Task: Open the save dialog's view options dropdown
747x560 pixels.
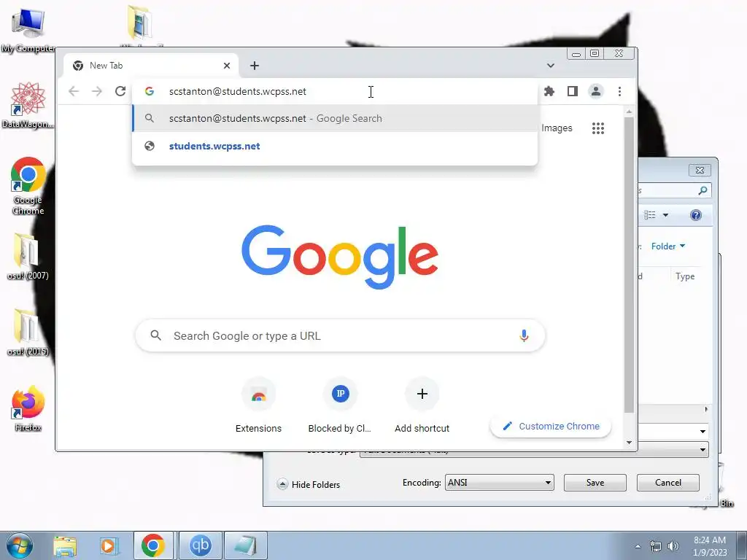Action: pos(665,215)
